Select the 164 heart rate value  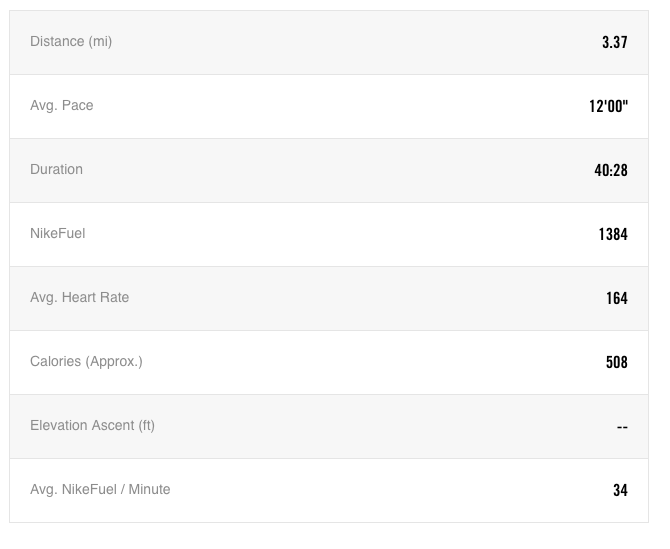[x=616, y=298]
